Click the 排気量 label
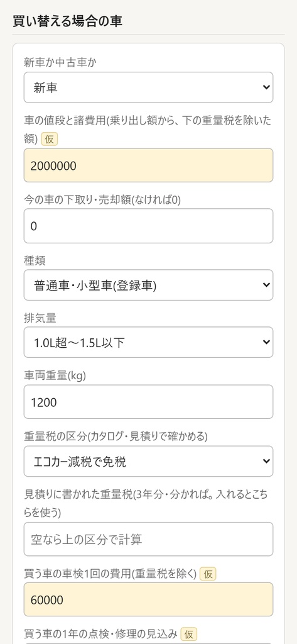Image resolution: width=297 pixels, height=644 pixels. [x=40, y=318]
